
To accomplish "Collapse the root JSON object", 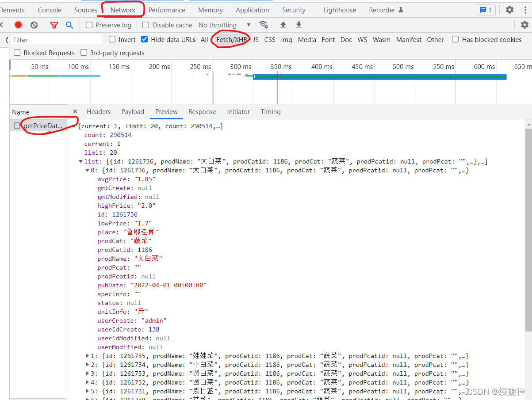I will (74, 126).
